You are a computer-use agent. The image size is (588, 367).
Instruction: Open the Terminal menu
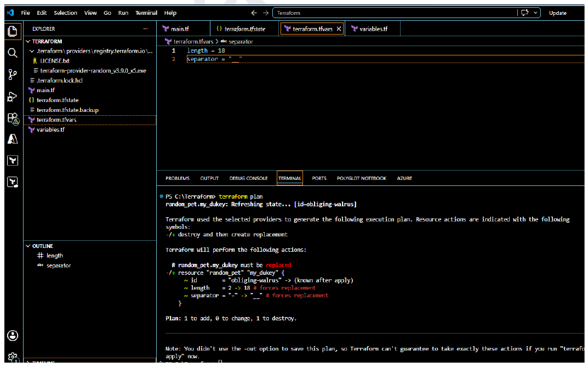click(x=146, y=13)
